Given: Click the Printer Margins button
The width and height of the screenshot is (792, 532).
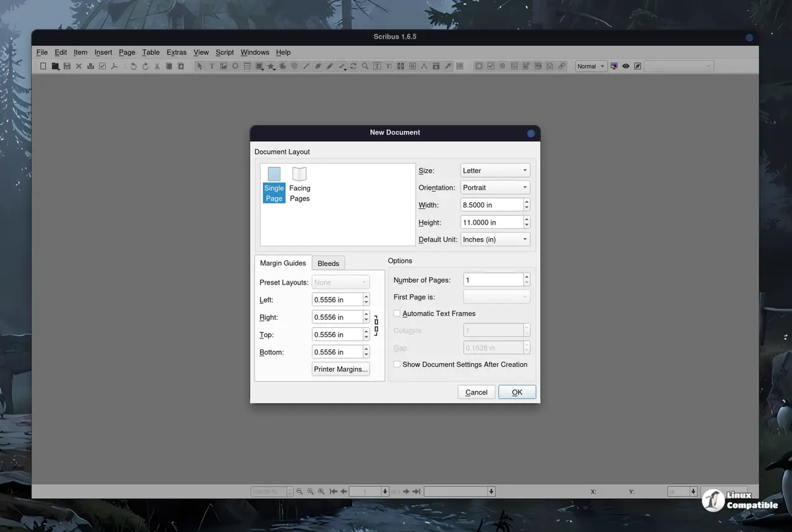Looking at the screenshot, I should (340, 369).
